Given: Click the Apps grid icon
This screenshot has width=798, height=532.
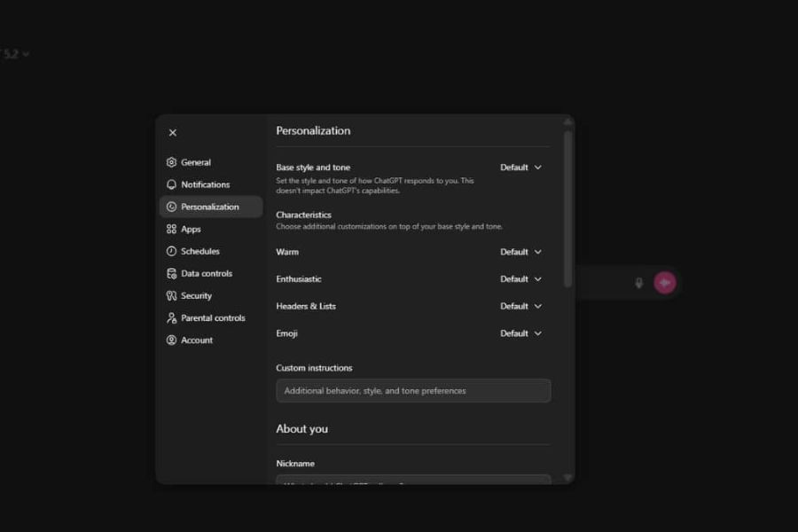Looking at the screenshot, I should [172, 229].
